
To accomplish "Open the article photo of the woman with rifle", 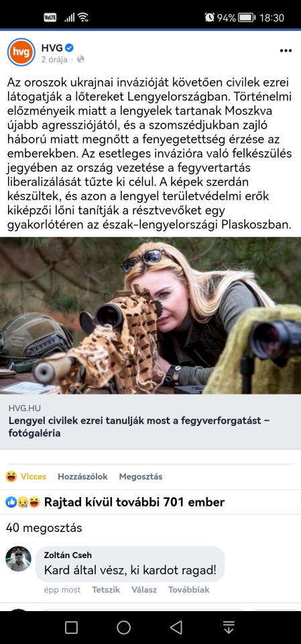I will [150, 315].
